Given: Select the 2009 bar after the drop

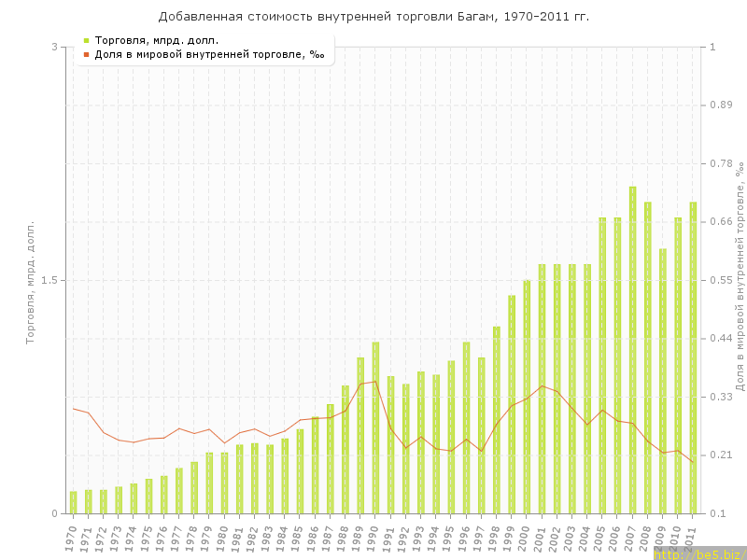Looking at the screenshot, I should click(x=663, y=381).
